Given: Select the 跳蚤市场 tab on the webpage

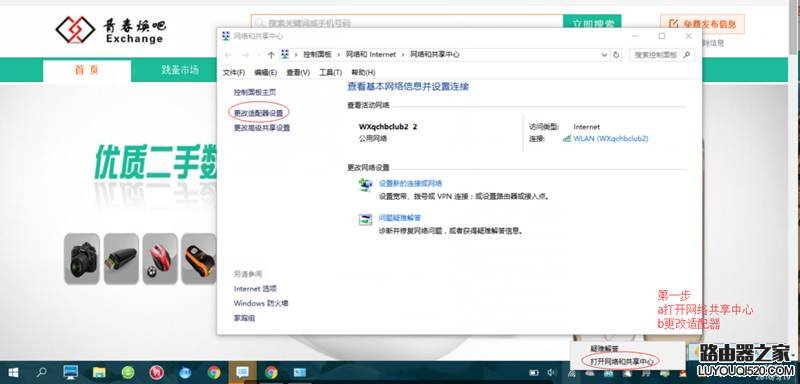Looking at the screenshot, I should (x=180, y=70).
